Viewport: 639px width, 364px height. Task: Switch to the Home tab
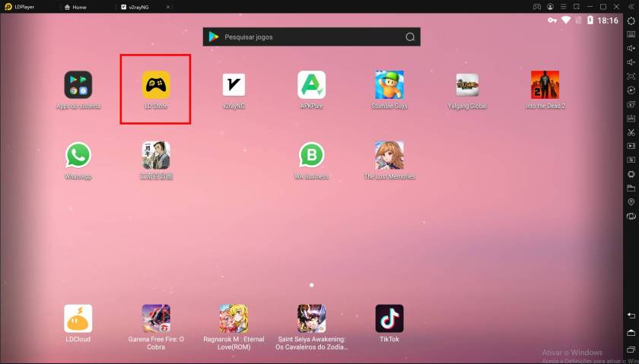click(x=76, y=7)
